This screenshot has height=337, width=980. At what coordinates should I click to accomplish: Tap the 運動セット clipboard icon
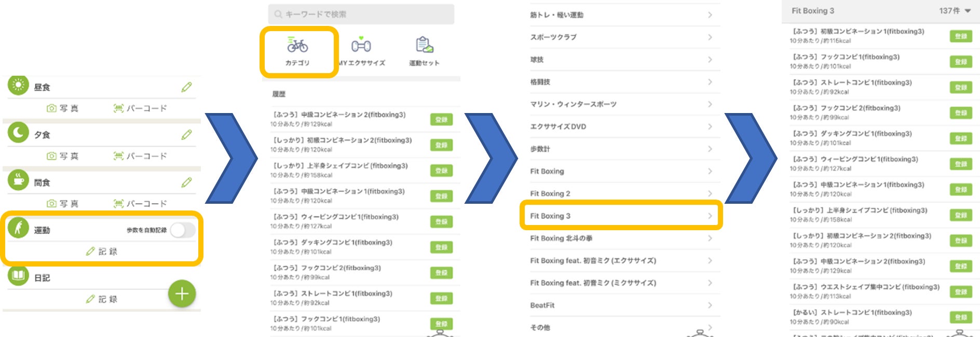[424, 45]
